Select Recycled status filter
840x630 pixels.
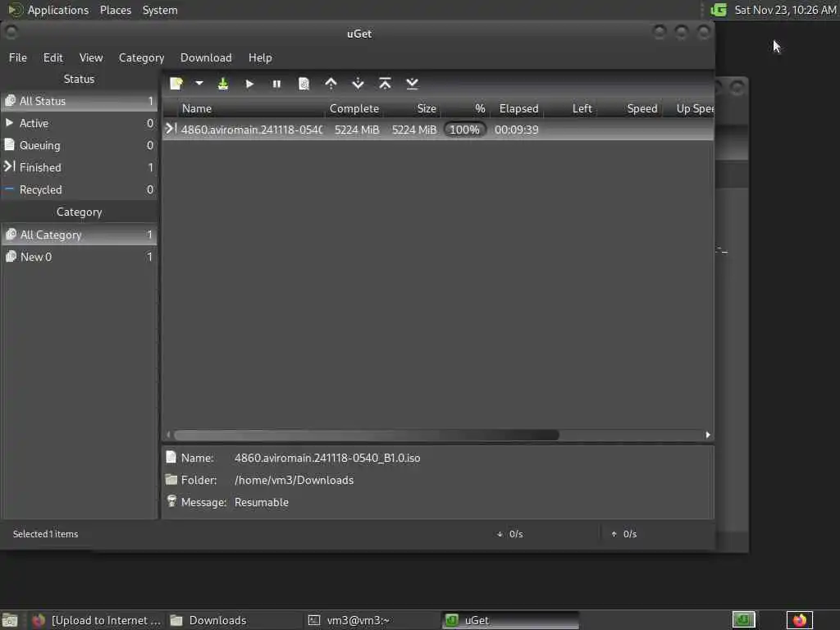point(80,189)
